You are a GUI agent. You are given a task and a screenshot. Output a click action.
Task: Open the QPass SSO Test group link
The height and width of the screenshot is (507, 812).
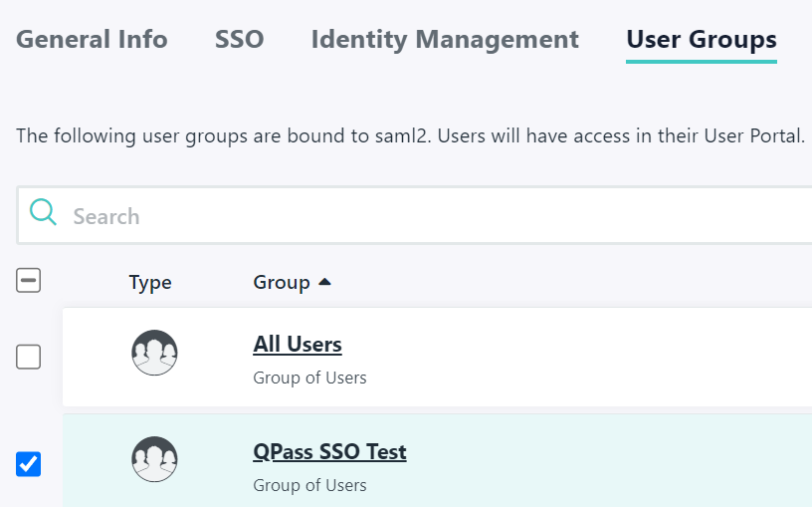click(x=329, y=451)
